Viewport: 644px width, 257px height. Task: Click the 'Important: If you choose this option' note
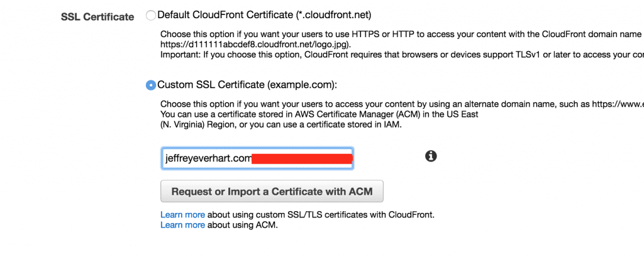pos(402,55)
